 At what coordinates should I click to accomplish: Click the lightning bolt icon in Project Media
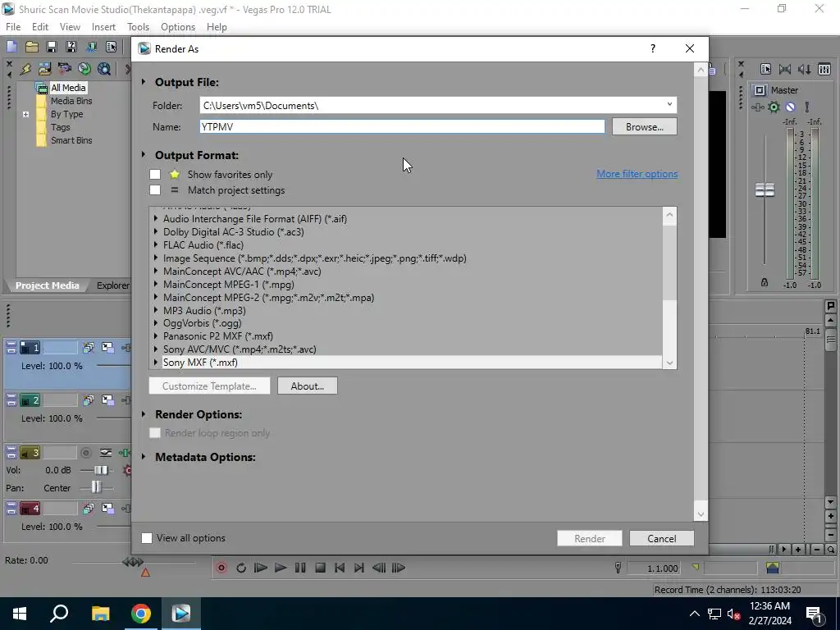click(x=25, y=69)
